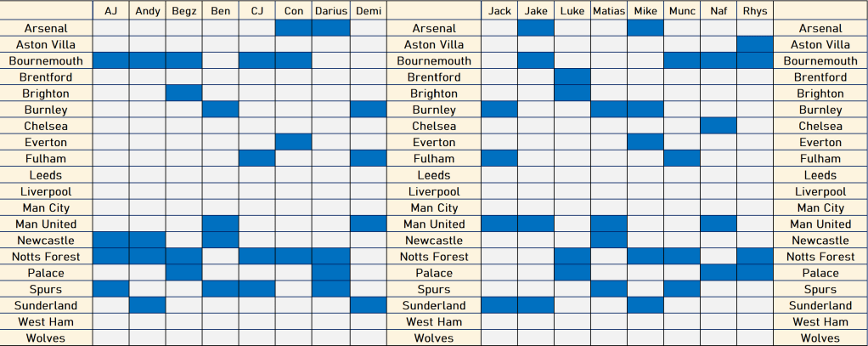Click the Matias column header
The image size is (868, 346).
coord(608,11)
